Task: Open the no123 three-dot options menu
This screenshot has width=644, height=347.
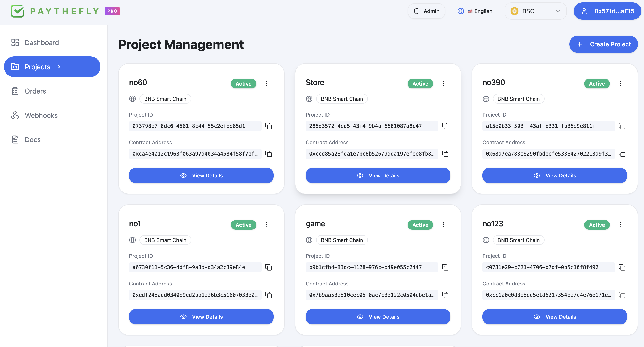Action: (x=620, y=225)
